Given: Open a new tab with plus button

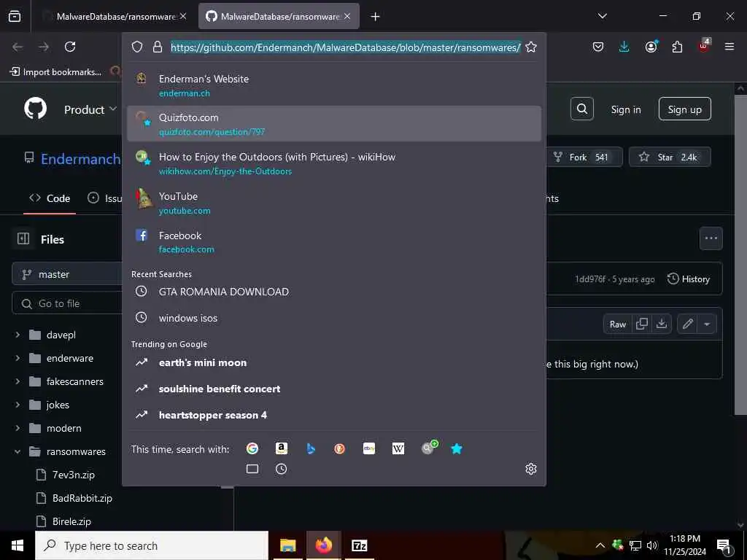Looking at the screenshot, I should (376, 17).
